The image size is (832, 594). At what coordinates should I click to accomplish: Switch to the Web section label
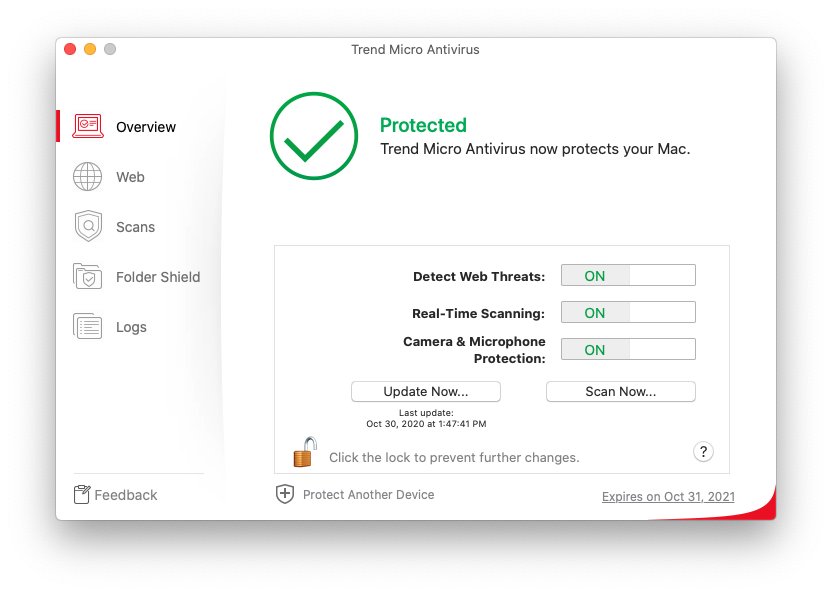(130, 177)
